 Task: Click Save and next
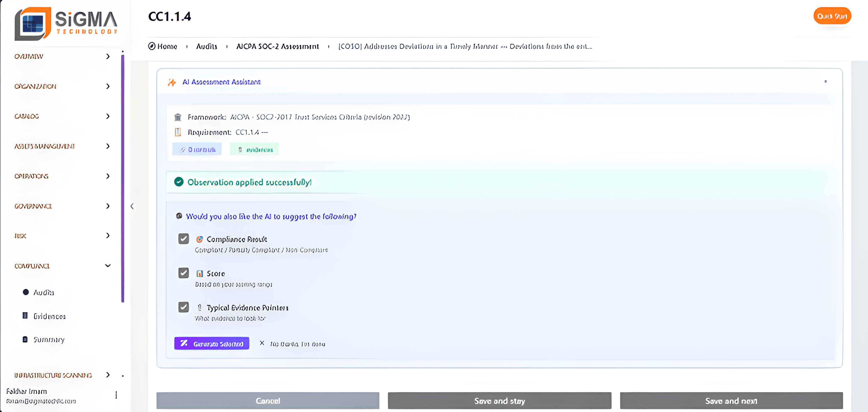click(731, 401)
